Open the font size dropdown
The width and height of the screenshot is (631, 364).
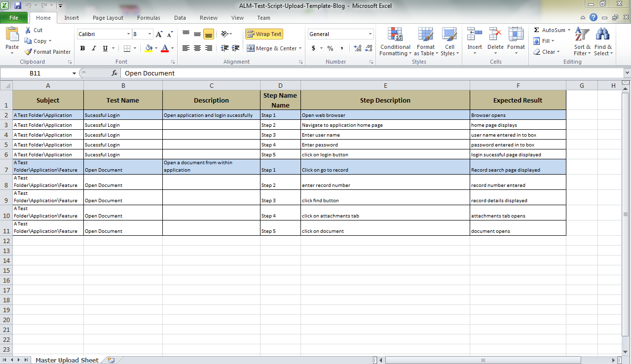[x=149, y=34]
